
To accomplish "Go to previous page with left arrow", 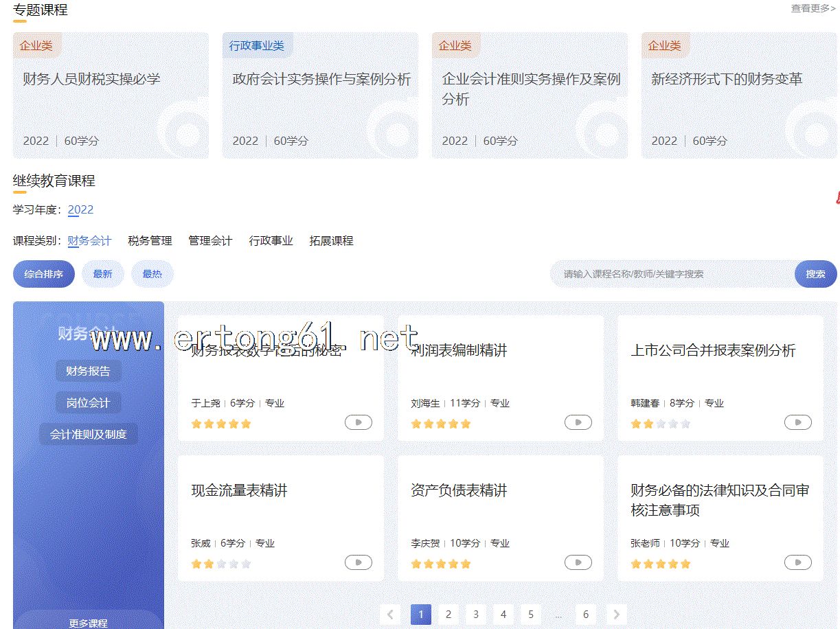I will (390, 615).
